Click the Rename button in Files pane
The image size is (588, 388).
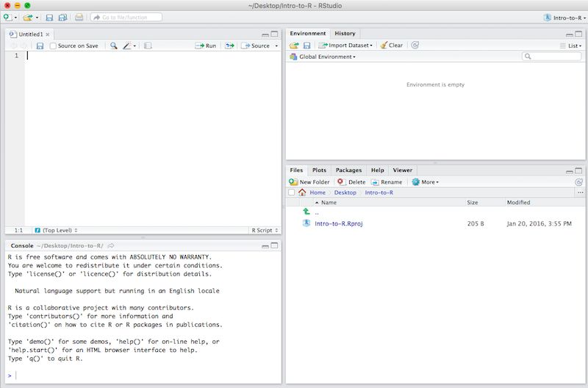point(387,182)
